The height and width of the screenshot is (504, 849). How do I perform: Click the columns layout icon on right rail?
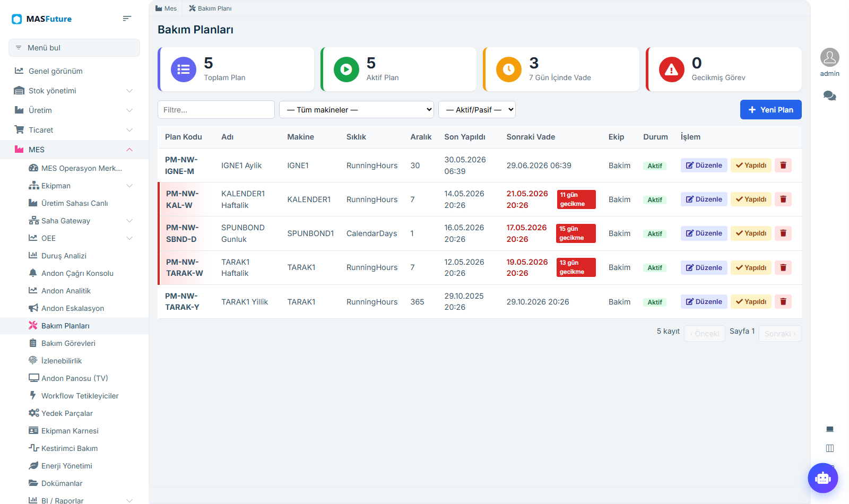click(x=830, y=448)
